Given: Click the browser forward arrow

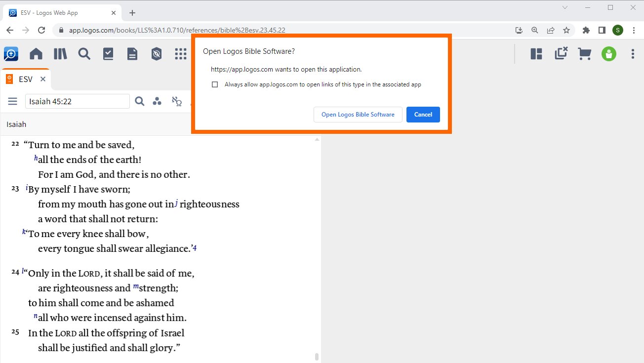Looking at the screenshot, I should tap(26, 30).
